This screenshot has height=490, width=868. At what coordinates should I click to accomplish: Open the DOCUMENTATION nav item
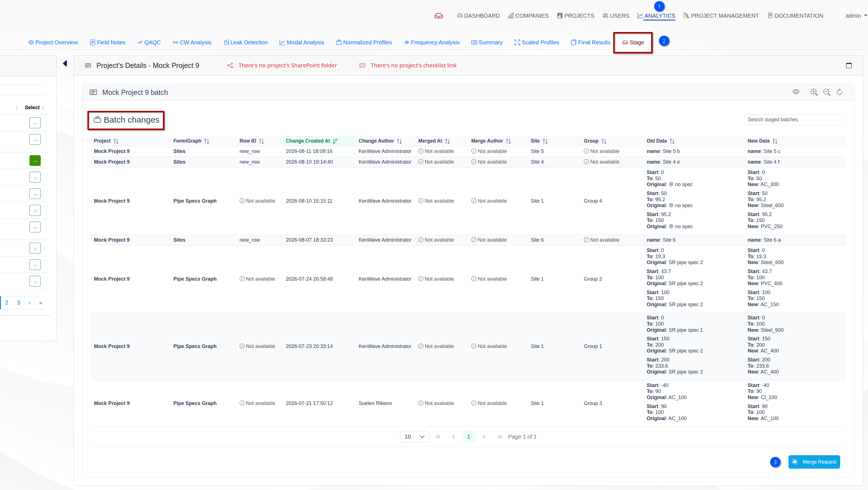(795, 16)
